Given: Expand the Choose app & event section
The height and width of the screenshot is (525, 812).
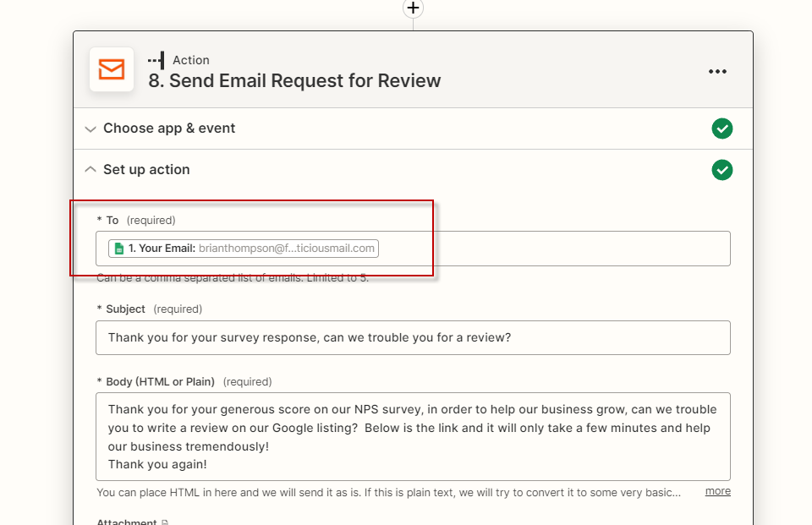Looking at the screenshot, I should pyautogui.click(x=91, y=129).
